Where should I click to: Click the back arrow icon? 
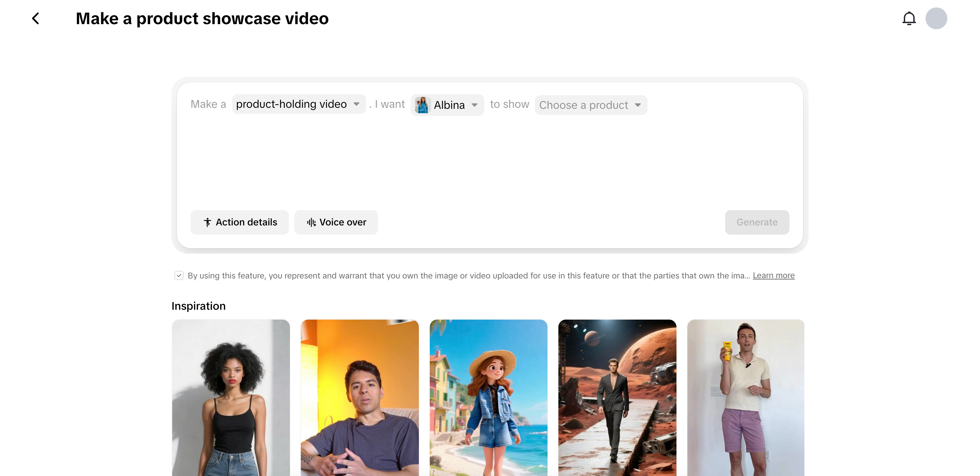point(36,18)
